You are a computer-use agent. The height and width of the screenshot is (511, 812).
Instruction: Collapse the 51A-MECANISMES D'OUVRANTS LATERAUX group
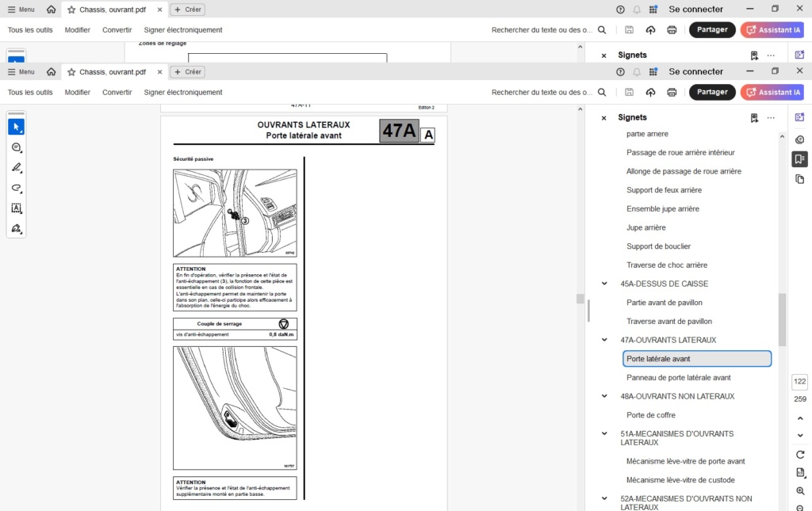pos(604,433)
